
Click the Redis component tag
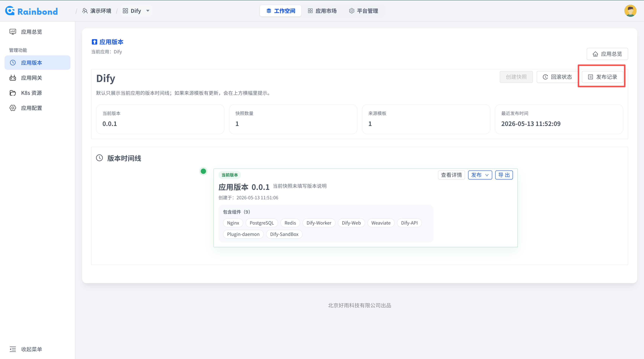[290, 223]
